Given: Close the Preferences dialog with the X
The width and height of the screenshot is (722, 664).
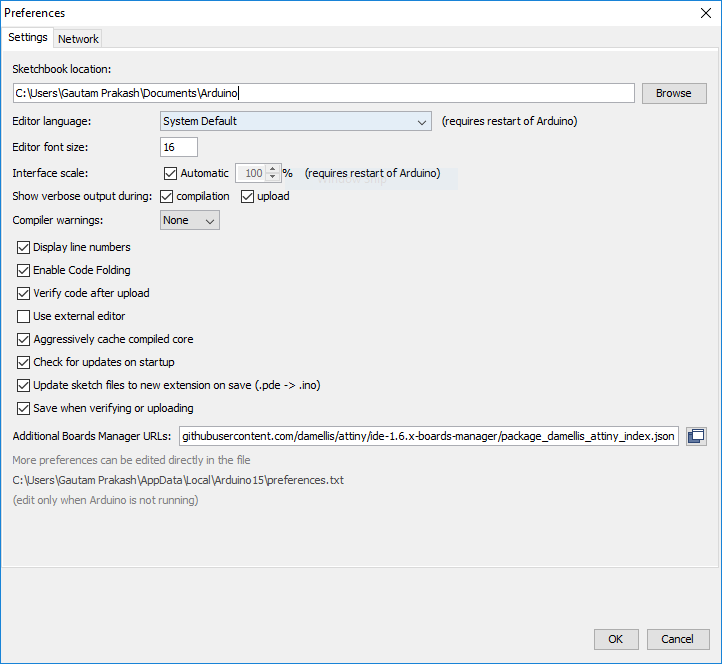Looking at the screenshot, I should [x=705, y=13].
